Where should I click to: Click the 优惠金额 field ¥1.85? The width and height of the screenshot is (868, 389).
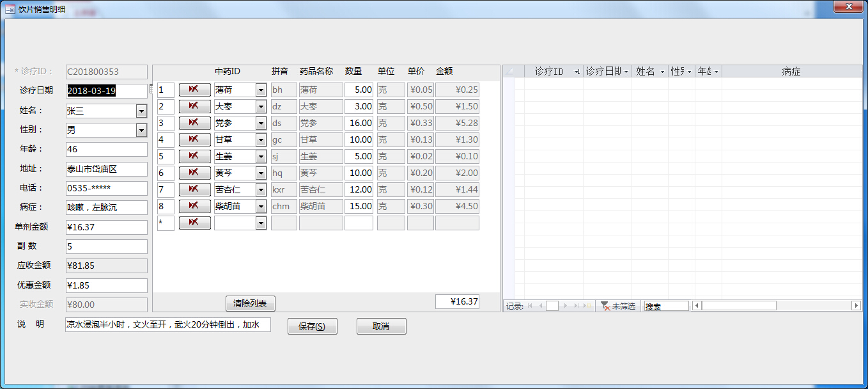coord(106,285)
